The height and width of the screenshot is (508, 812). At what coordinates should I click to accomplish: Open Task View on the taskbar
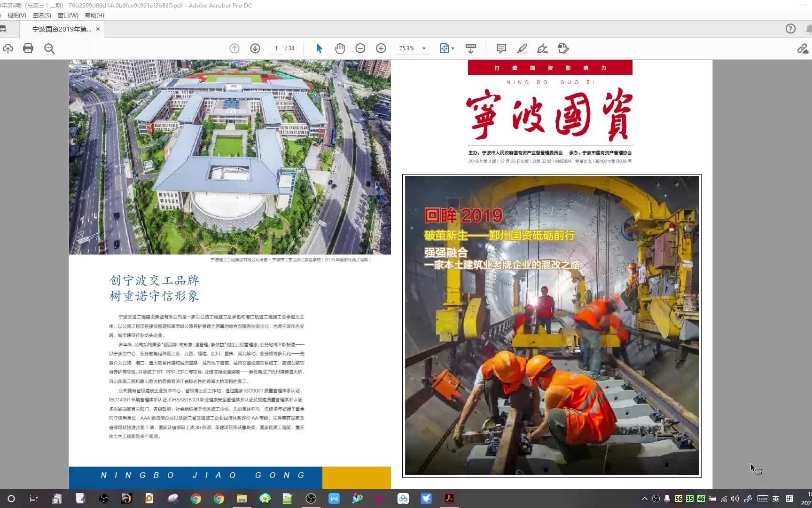[33, 499]
